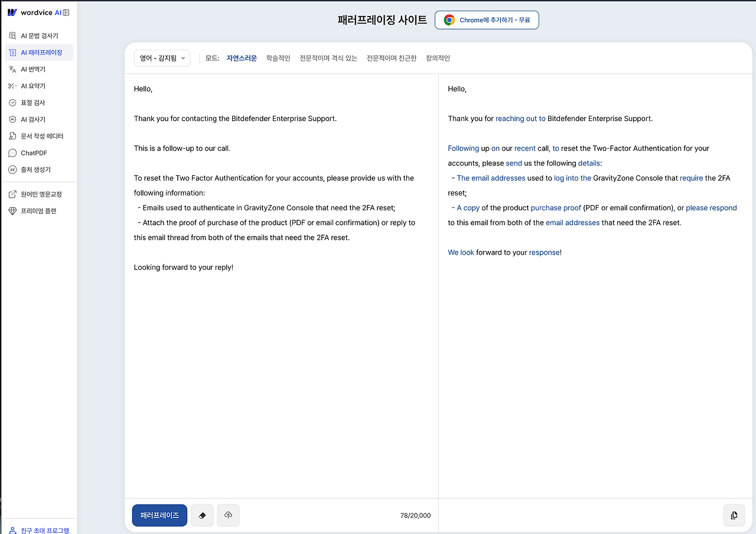This screenshot has width=756, height=534.
Task: Upload a file using the cloud icon
Action: tap(229, 516)
